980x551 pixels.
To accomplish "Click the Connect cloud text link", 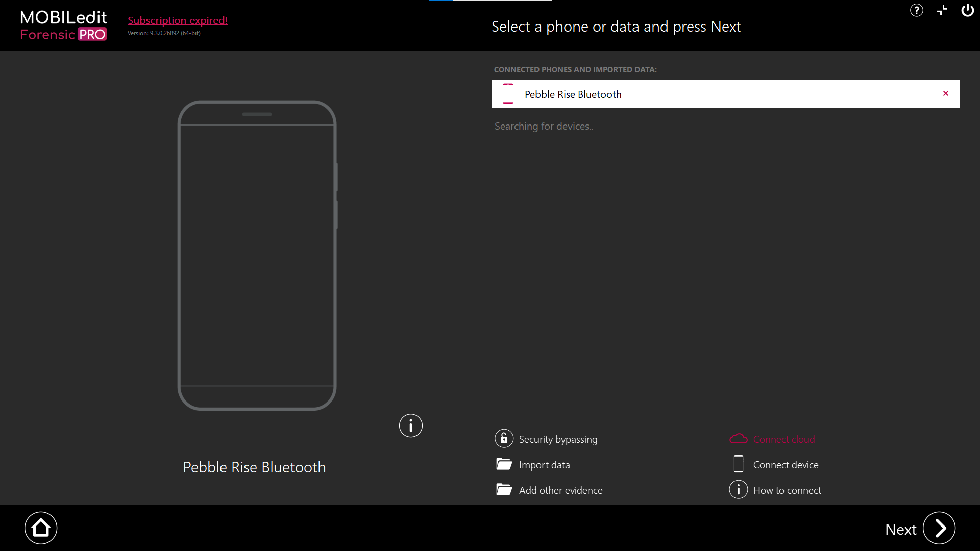I will tap(784, 439).
